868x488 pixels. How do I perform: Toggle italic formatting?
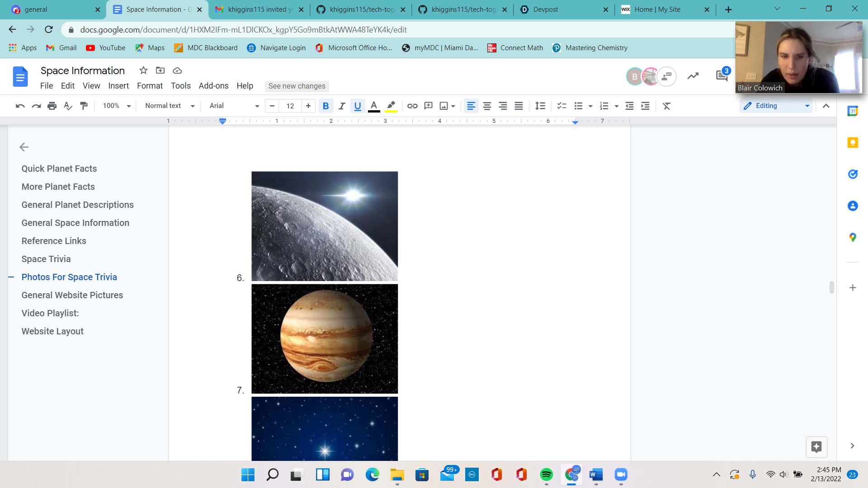(342, 106)
